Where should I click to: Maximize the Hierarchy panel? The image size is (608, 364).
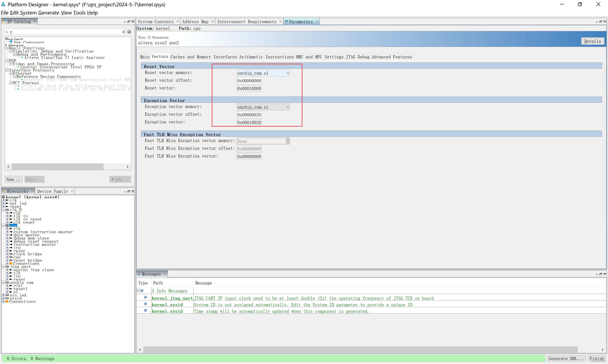pos(133,191)
